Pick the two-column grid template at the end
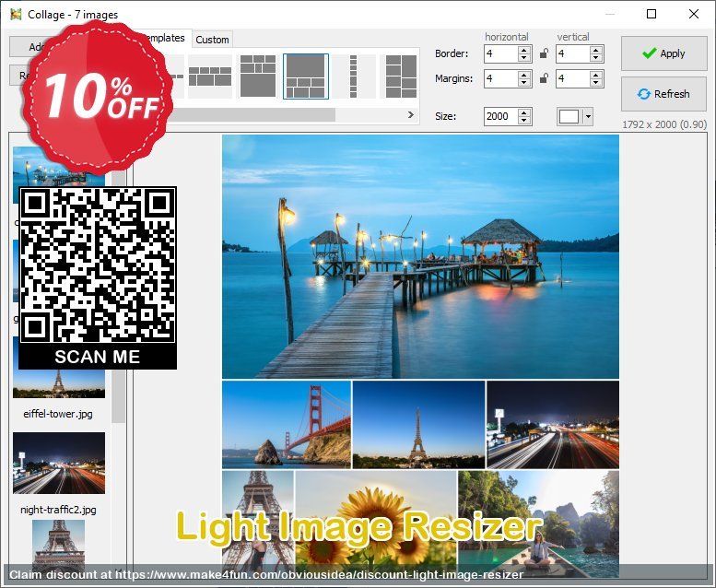The width and height of the screenshot is (716, 588). (x=401, y=76)
